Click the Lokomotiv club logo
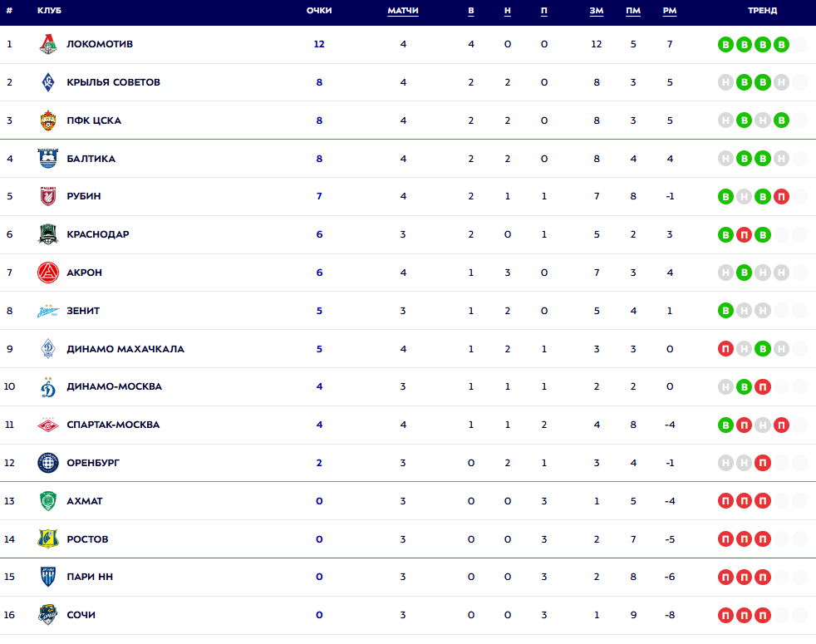 [48, 44]
